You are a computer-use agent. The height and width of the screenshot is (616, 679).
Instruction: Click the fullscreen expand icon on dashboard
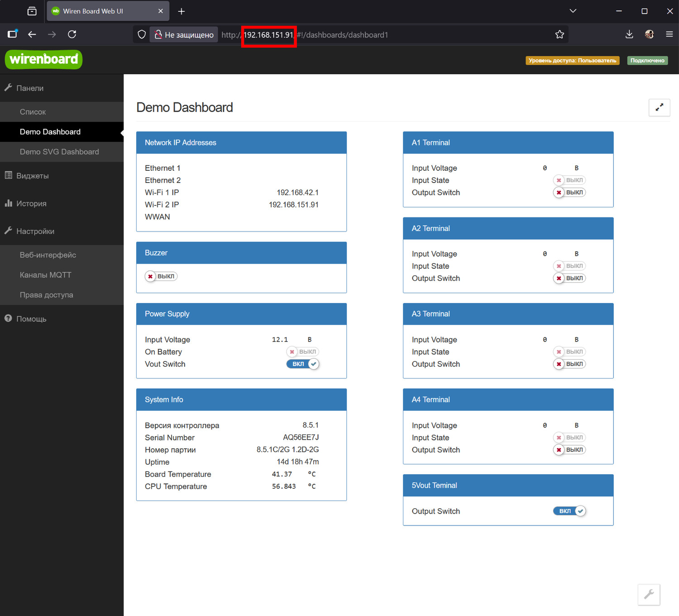[659, 107]
